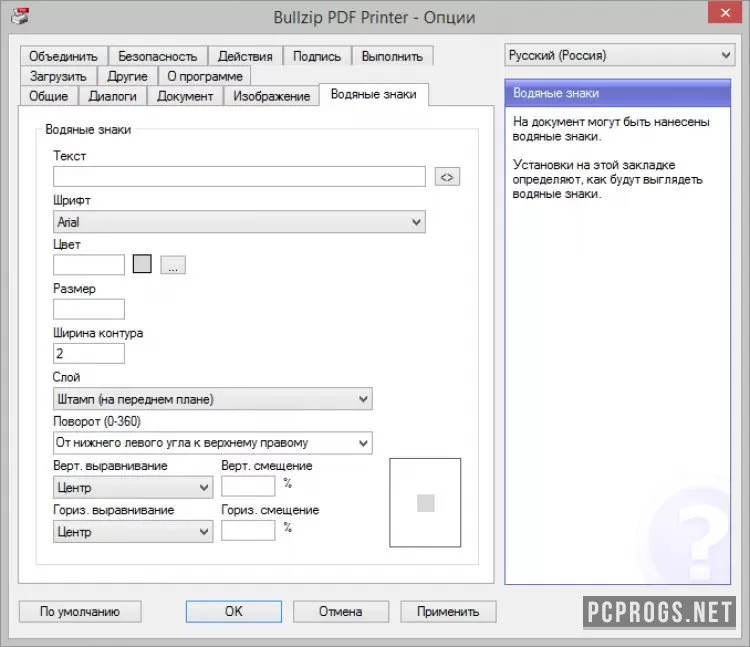Click the Bullzip printer icon in title bar
The image size is (750, 647).
click(20, 16)
